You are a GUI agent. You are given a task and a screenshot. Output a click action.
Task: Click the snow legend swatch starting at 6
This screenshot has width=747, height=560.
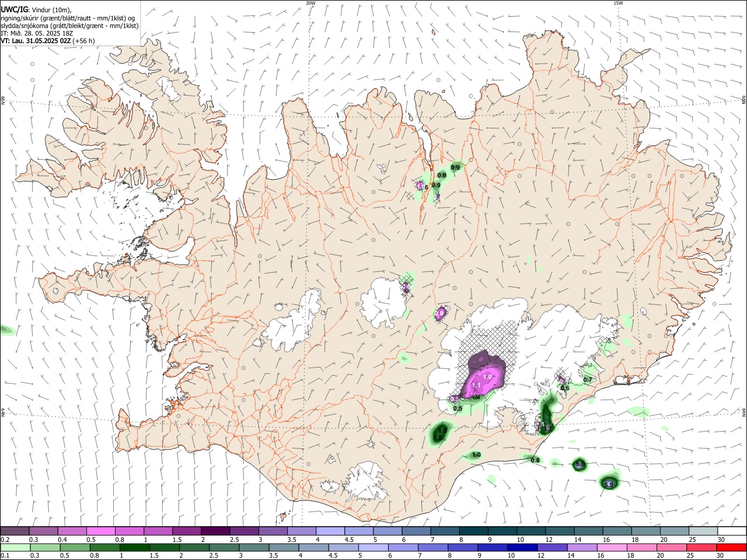coord(416,531)
